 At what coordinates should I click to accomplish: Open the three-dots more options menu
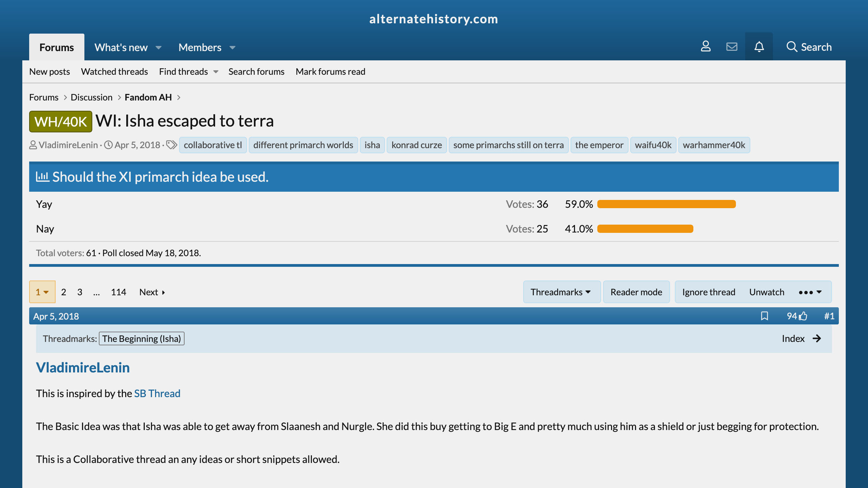(x=810, y=292)
